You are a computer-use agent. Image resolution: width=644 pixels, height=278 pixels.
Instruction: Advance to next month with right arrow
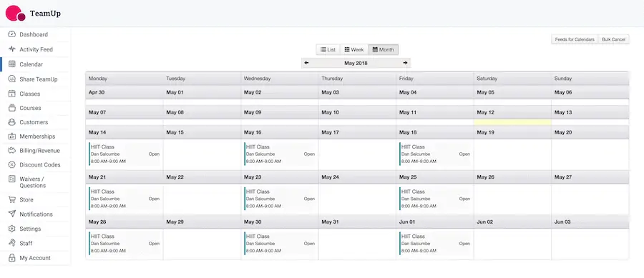click(x=406, y=63)
